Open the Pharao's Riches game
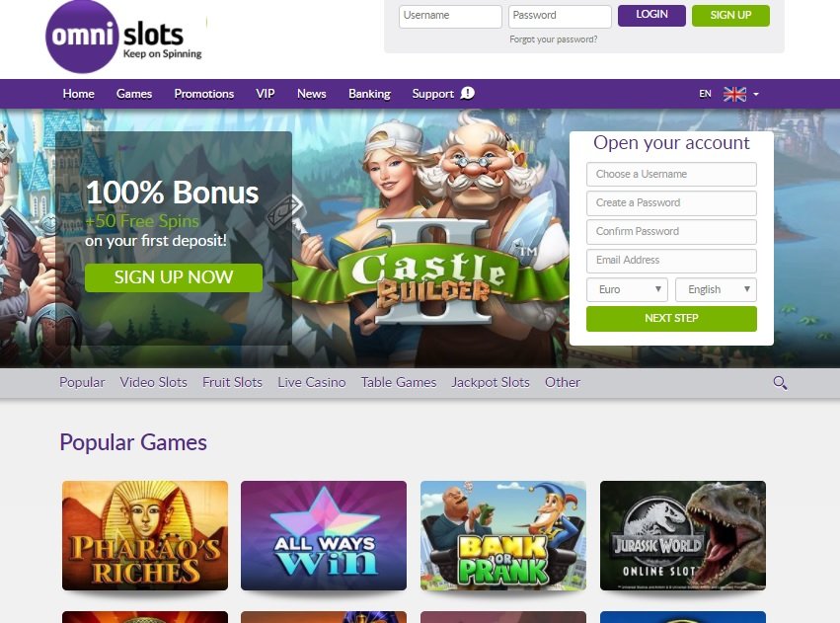This screenshot has height=623, width=840. 145,535
